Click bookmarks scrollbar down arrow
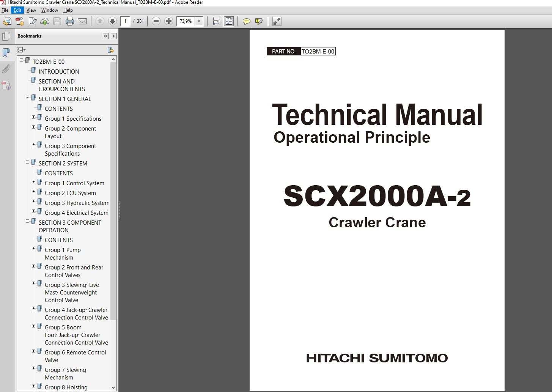 click(x=113, y=387)
